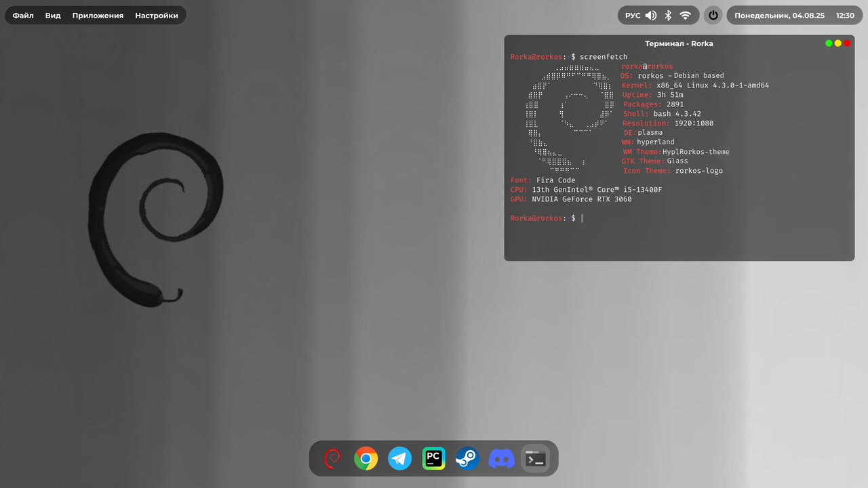
Task: Open the Файл menu
Action: [23, 16]
